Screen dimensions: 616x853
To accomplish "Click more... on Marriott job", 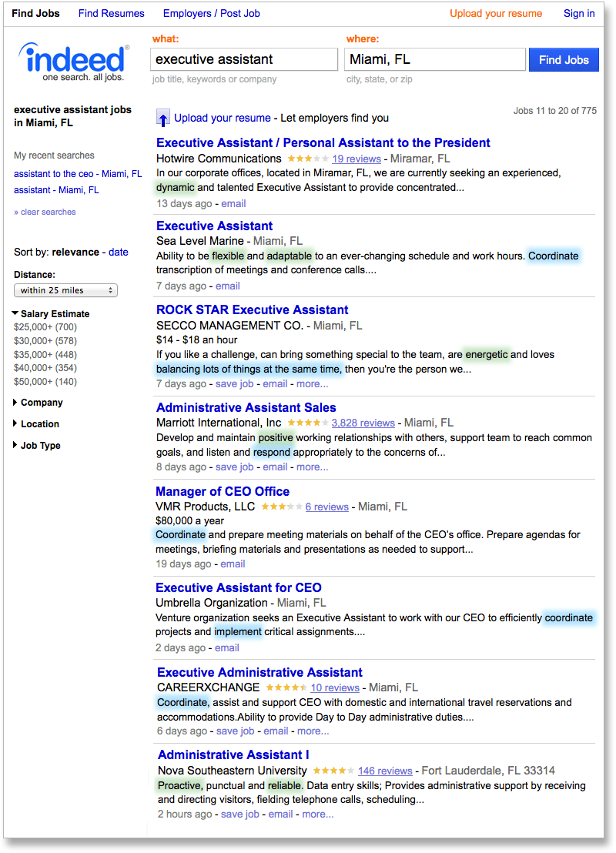I will [x=313, y=467].
